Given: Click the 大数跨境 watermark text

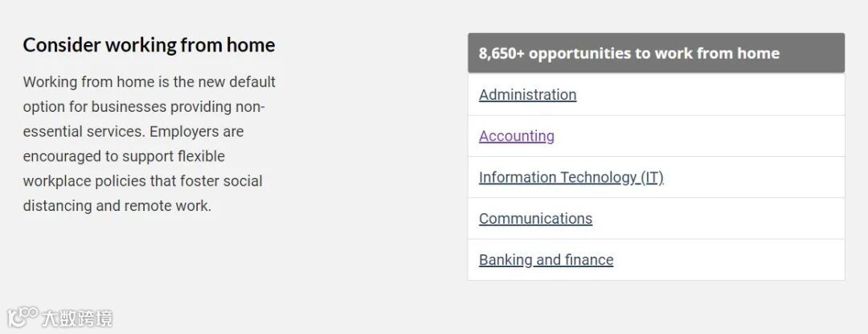Looking at the screenshot, I should (x=77, y=318).
